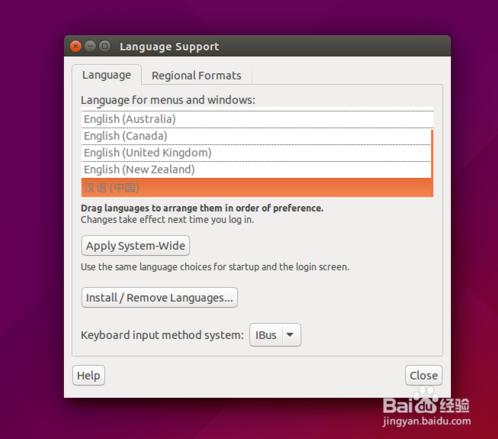The width and height of the screenshot is (498, 439).
Task: Click the Language Support title bar text
Action: coord(169,47)
